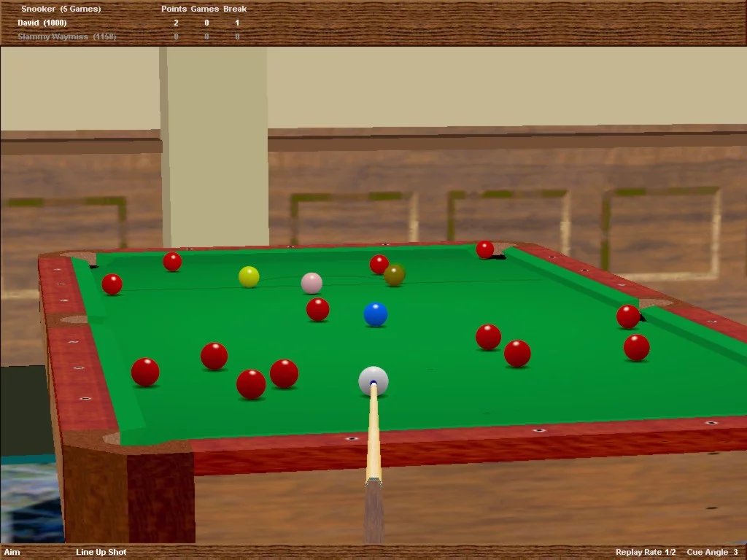The image size is (747, 560).
Task: Click player name 'David (1000)'
Action: coord(42,23)
